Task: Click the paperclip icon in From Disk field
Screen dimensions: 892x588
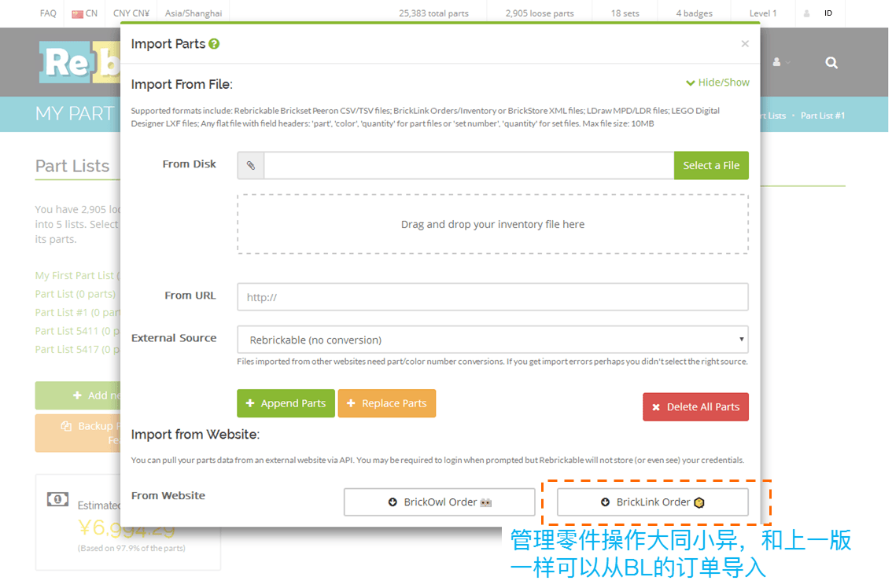Action: [251, 166]
